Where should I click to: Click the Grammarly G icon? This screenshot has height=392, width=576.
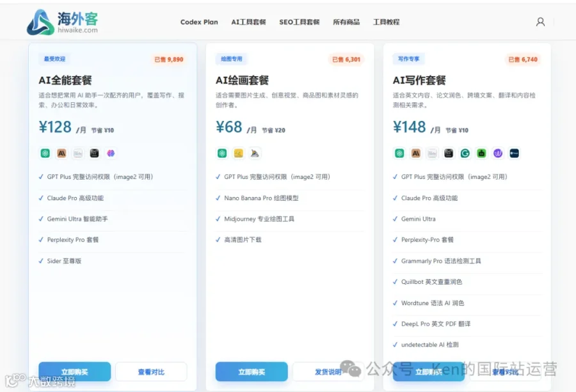pyautogui.click(x=465, y=153)
